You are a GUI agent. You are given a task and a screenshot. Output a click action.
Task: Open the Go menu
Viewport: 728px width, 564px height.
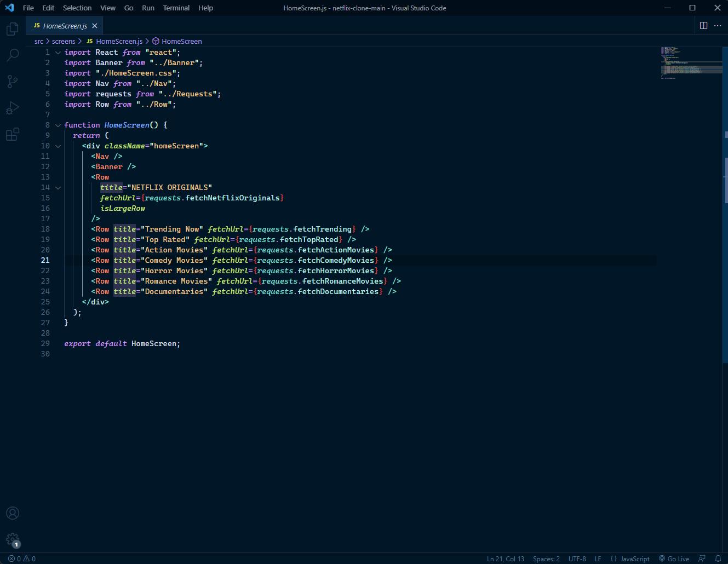[129, 8]
